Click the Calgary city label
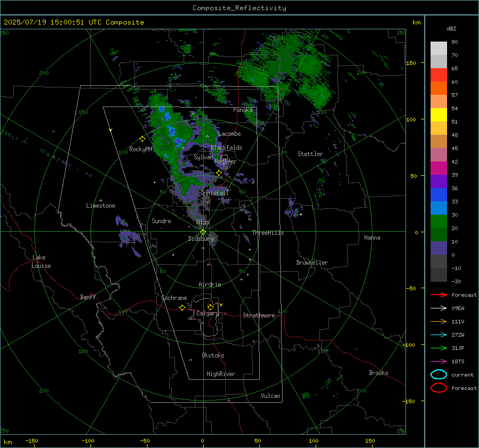 point(208,313)
